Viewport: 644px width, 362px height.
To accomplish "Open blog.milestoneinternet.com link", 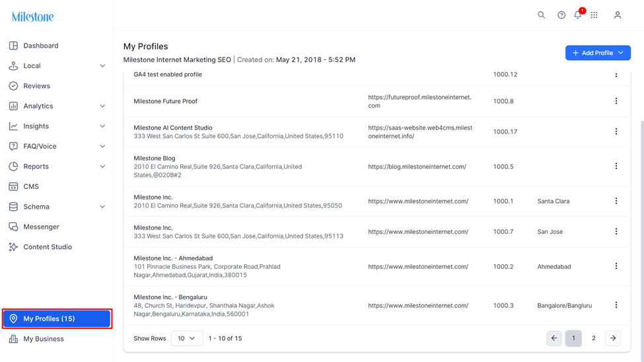I will [417, 166].
